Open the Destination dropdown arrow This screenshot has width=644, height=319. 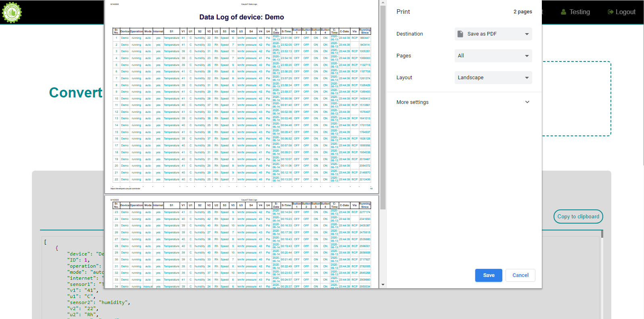click(527, 34)
